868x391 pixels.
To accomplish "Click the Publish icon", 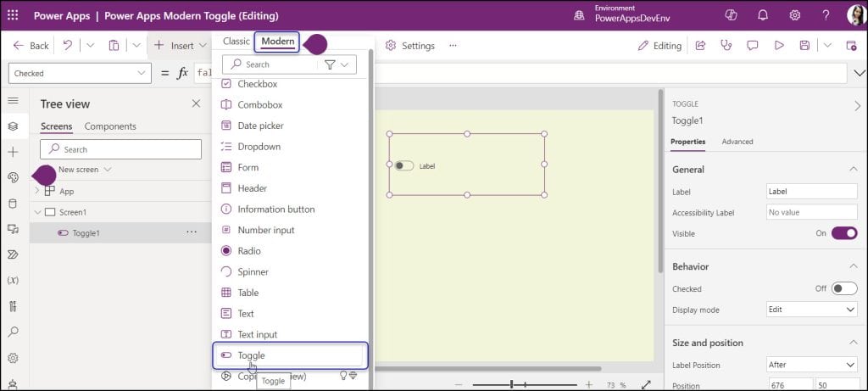I will tap(851, 46).
